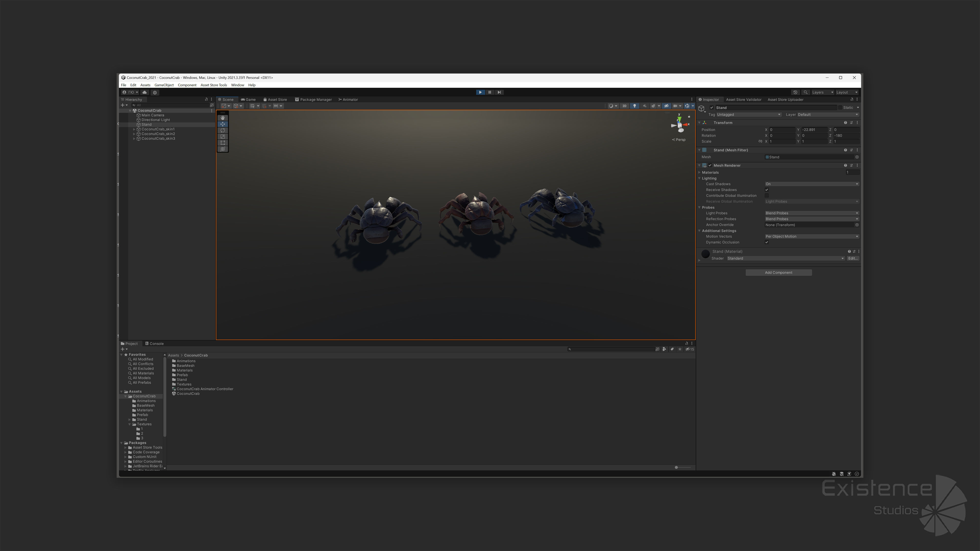This screenshot has width=980, height=551.
Task: Open Mesh Filter more options menu
Action: [857, 150]
